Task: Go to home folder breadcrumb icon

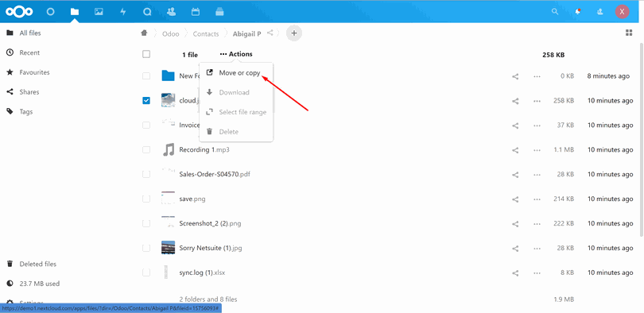Action: pyautogui.click(x=144, y=33)
